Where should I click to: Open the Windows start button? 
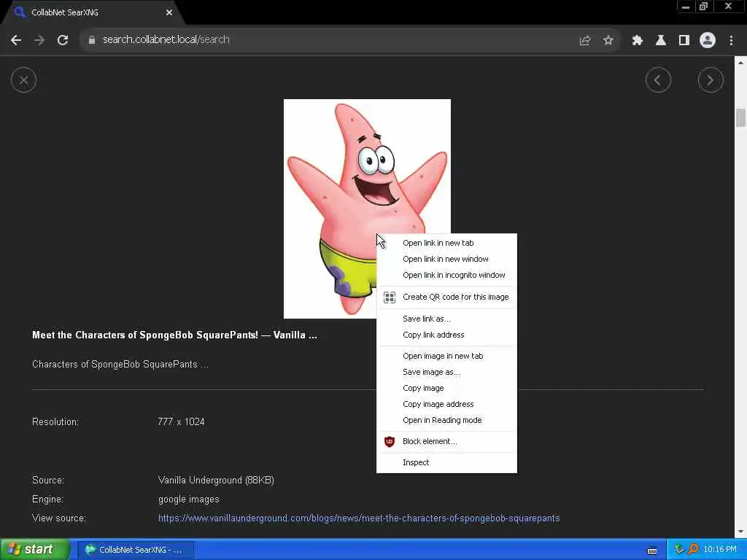click(34, 550)
